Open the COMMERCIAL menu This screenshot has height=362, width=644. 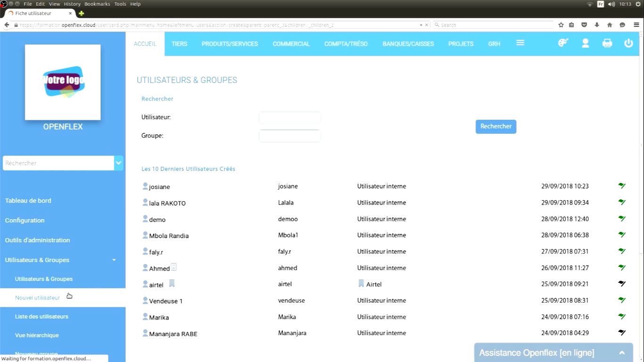pos(291,44)
